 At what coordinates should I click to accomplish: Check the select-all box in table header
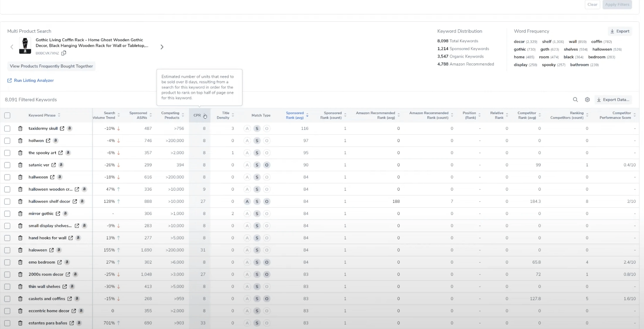pyautogui.click(x=7, y=115)
